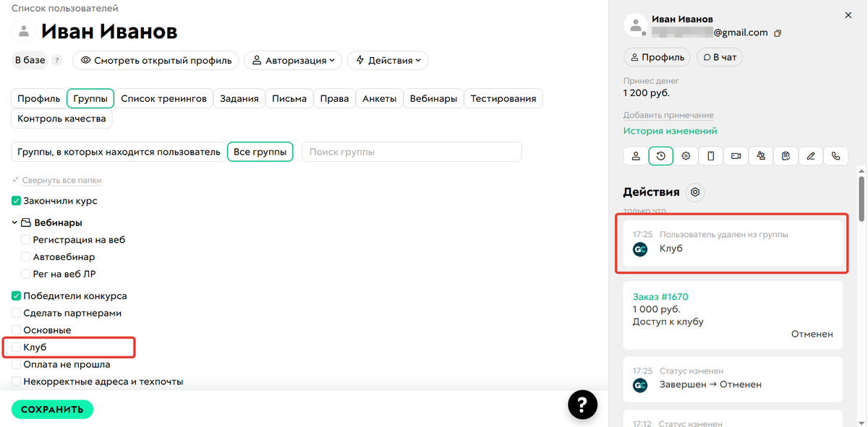Check the Клуб group checkbox

tap(17, 348)
